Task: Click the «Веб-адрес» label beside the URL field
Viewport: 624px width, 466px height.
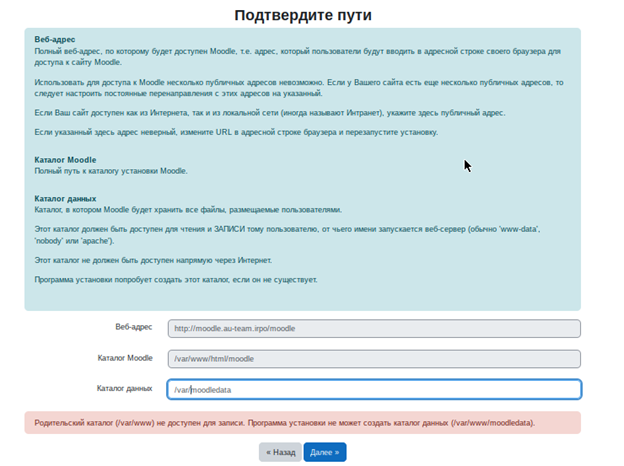Action: point(133,327)
